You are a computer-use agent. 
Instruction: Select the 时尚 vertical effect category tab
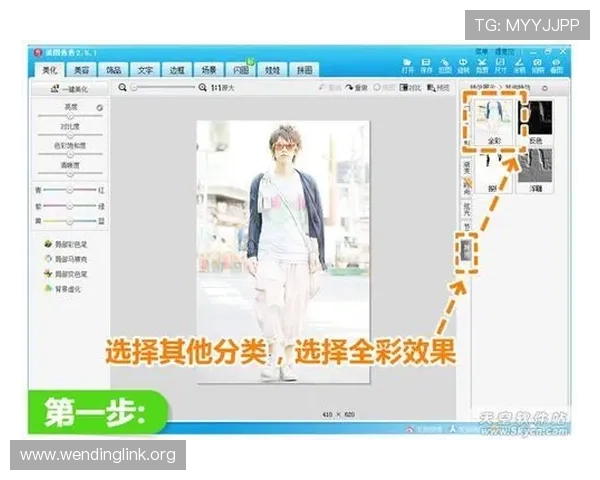tap(466, 187)
